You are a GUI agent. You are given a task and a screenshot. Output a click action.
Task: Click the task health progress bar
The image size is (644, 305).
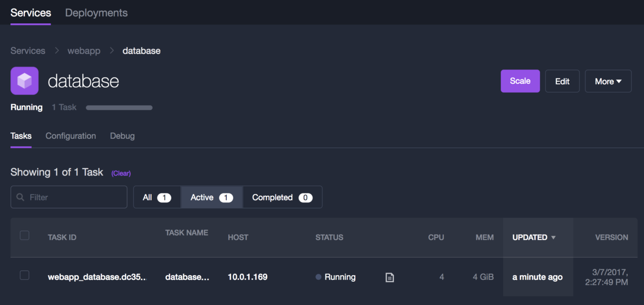click(x=119, y=108)
